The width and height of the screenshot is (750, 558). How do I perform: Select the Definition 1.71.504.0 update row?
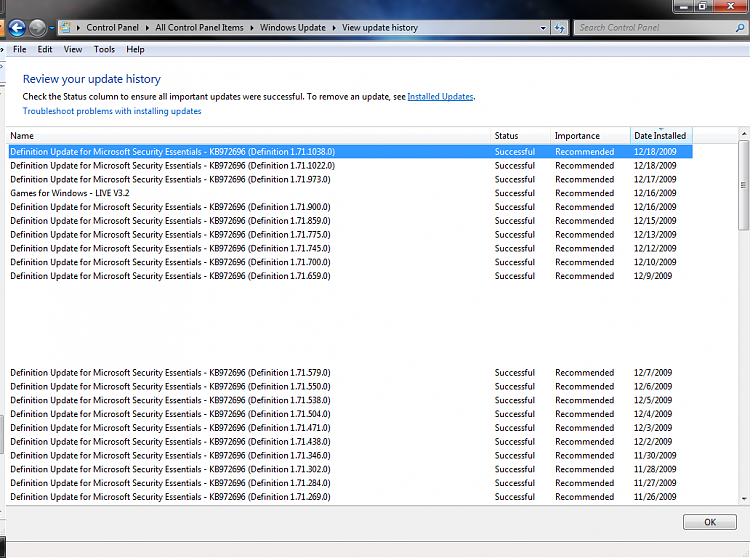[x=351, y=414]
